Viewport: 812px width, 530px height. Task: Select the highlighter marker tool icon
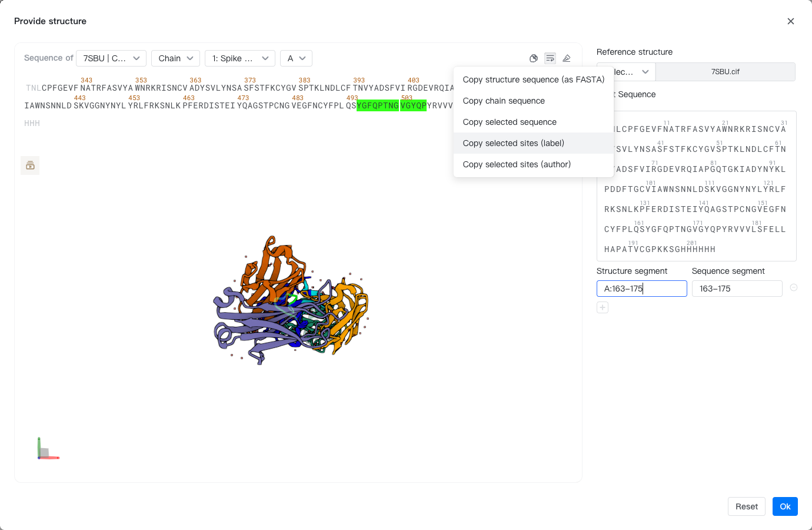coord(566,58)
